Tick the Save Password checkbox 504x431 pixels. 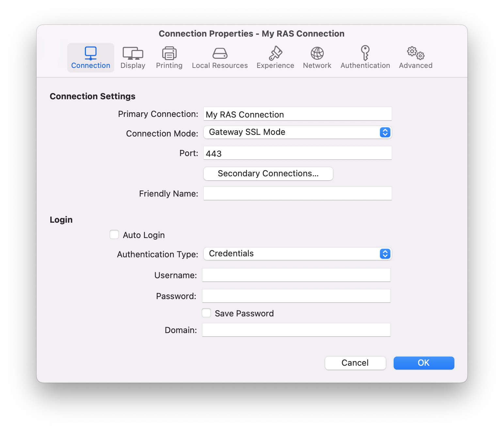pyautogui.click(x=206, y=313)
